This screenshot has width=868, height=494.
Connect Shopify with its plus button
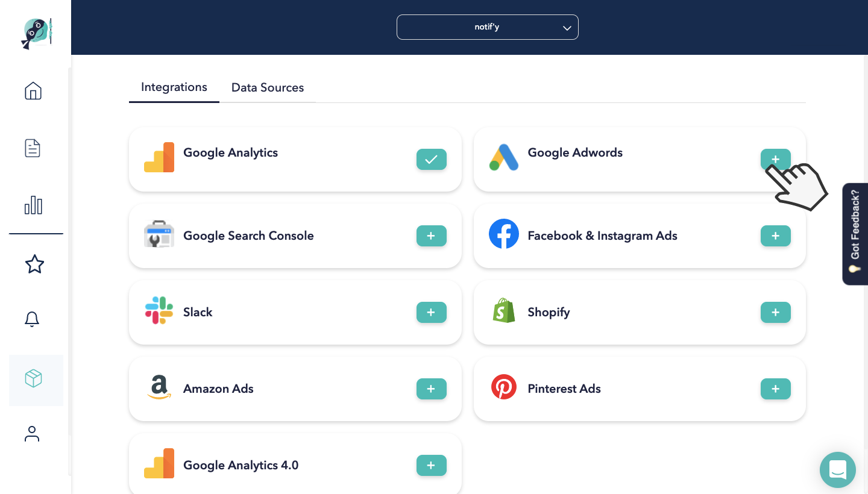coord(775,313)
